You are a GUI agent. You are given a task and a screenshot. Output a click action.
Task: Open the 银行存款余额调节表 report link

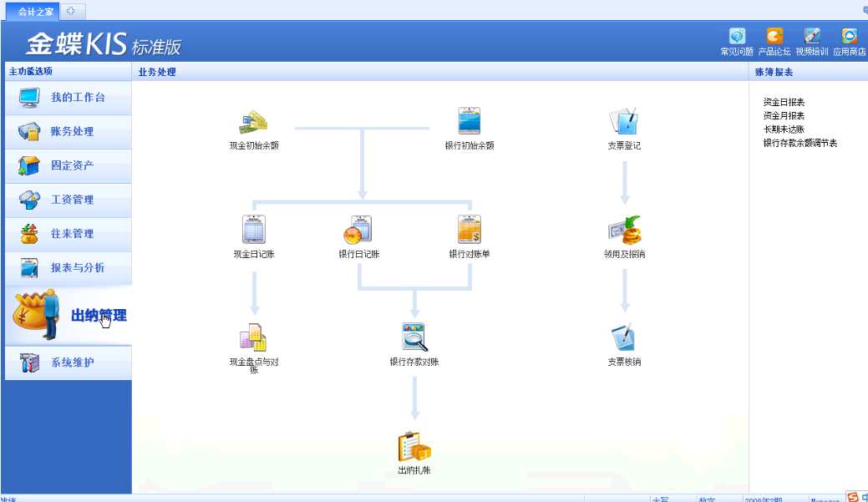coord(799,144)
